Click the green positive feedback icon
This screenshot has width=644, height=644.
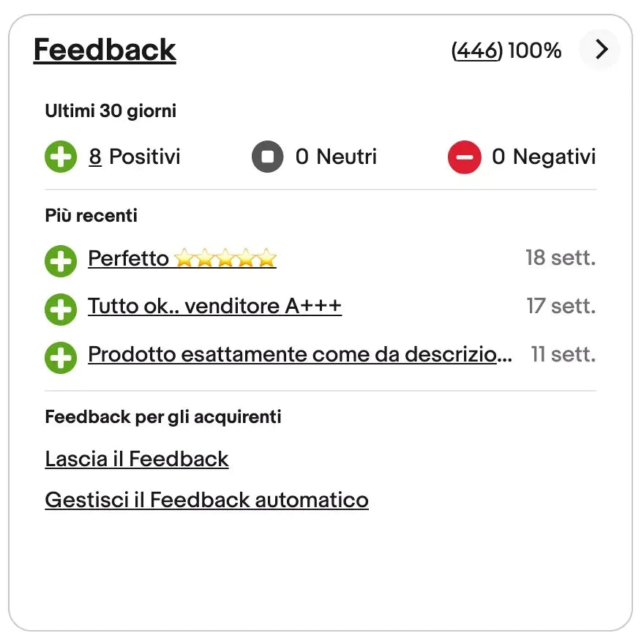(61, 157)
